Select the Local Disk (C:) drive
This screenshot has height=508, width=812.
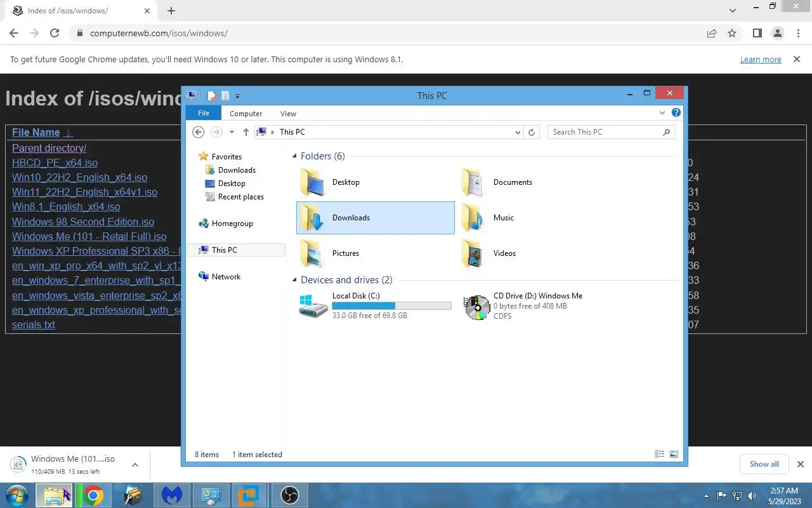click(x=376, y=306)
